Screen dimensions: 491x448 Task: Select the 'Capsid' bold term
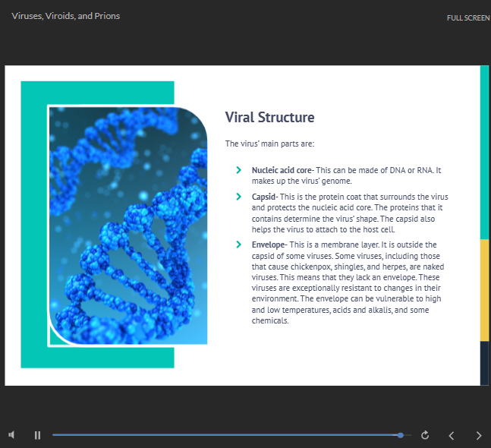point(263,196)
